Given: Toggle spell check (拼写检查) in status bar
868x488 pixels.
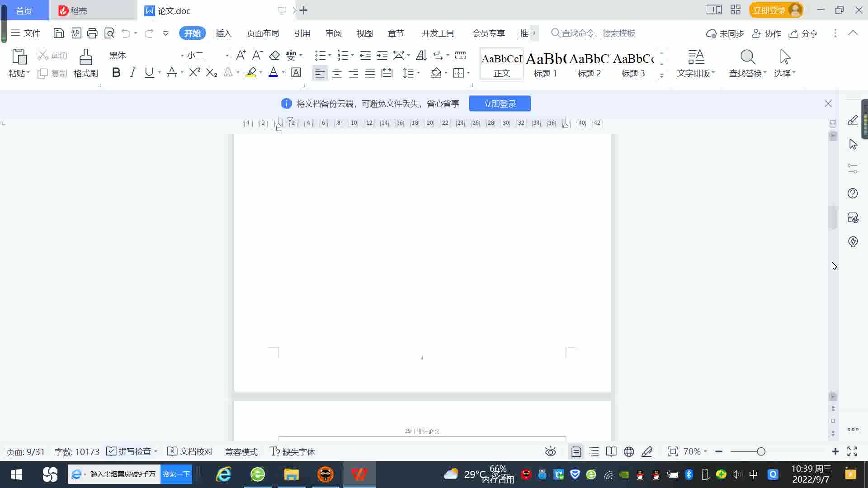Looking at the screenshot, I should click(x=129, y=451).
